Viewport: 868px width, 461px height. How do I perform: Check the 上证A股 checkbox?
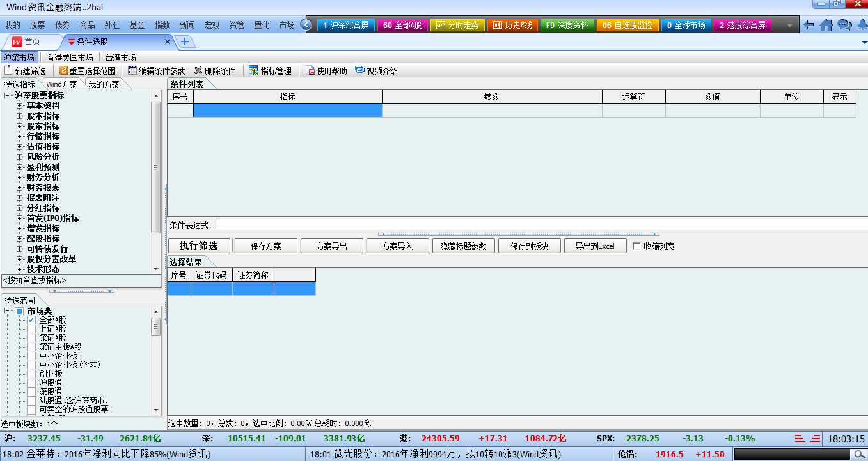tap(31, 329)
